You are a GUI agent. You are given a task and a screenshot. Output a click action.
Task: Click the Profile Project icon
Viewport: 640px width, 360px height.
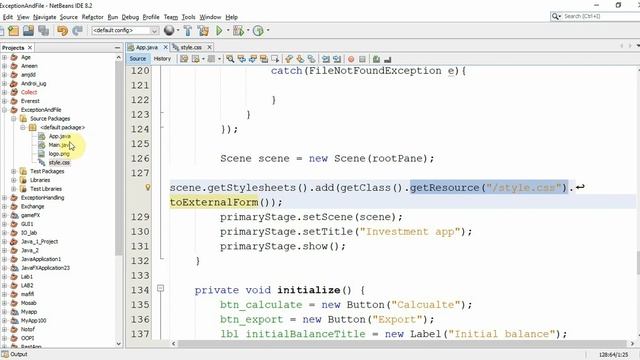(258, 31)
